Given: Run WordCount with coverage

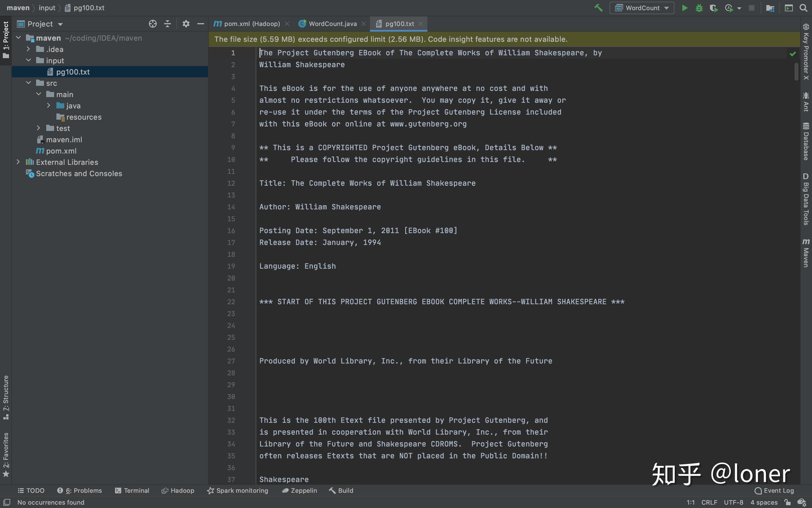Looking at the screenshot, I should coord(714,8).
